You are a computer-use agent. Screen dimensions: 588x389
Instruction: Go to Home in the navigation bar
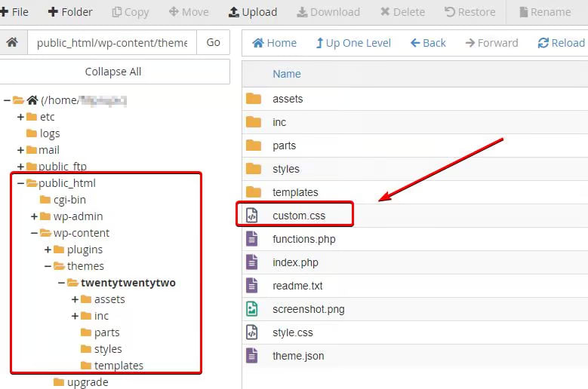tap(274, 43)
